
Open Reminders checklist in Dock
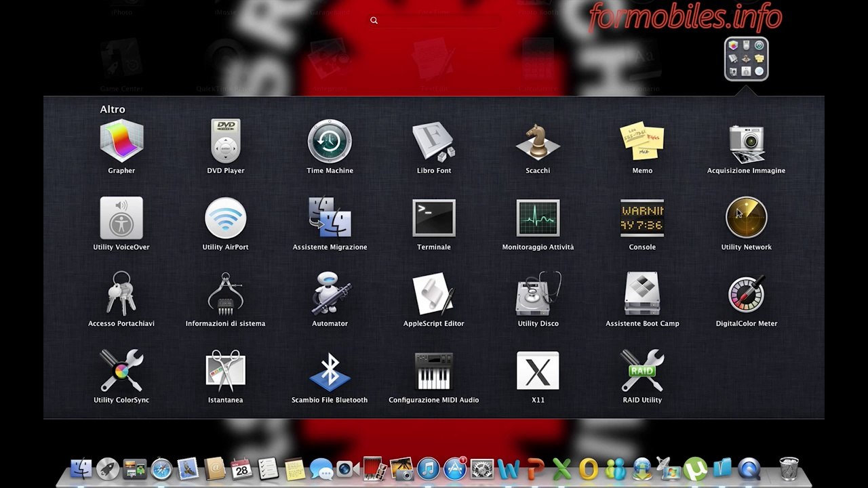pos(269,468)
